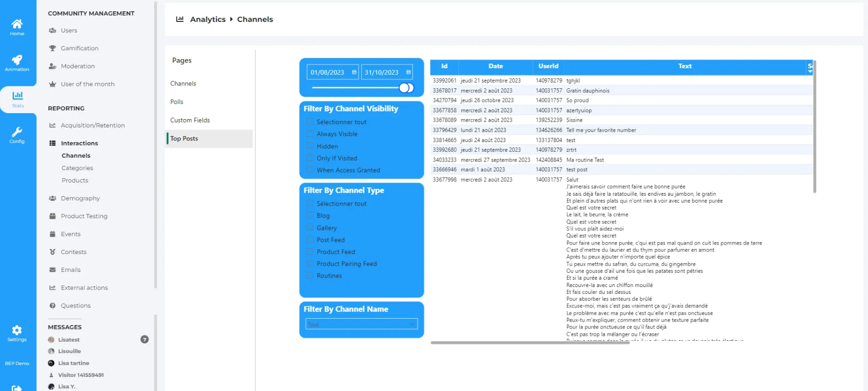868x391 pixels.
Task: Open start date calendar picker icon
Action: (x=354, y=72)
